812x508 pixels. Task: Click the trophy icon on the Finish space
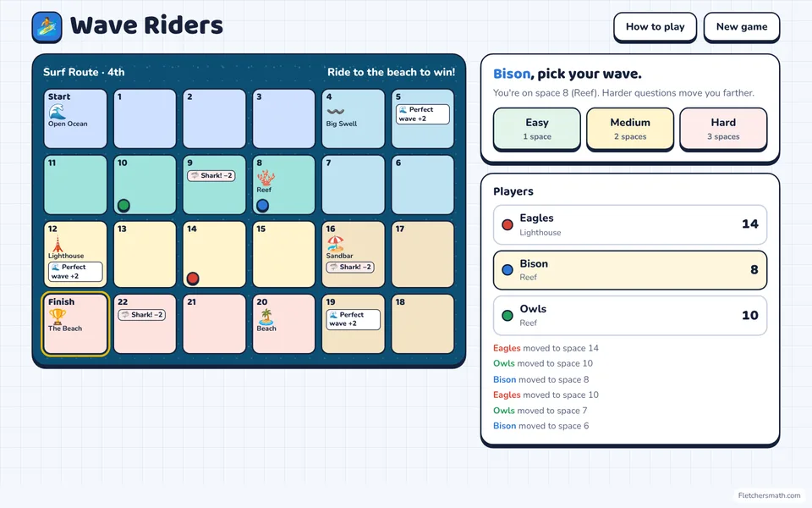[57, 316]
